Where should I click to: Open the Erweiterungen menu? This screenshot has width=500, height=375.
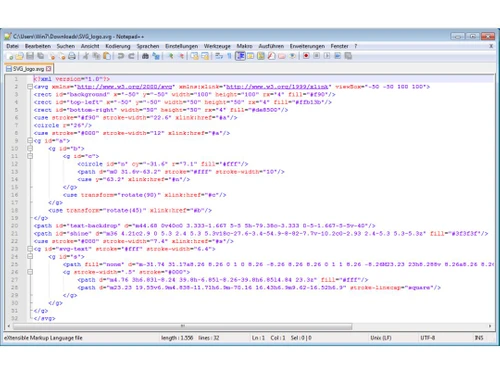point(307,46)
